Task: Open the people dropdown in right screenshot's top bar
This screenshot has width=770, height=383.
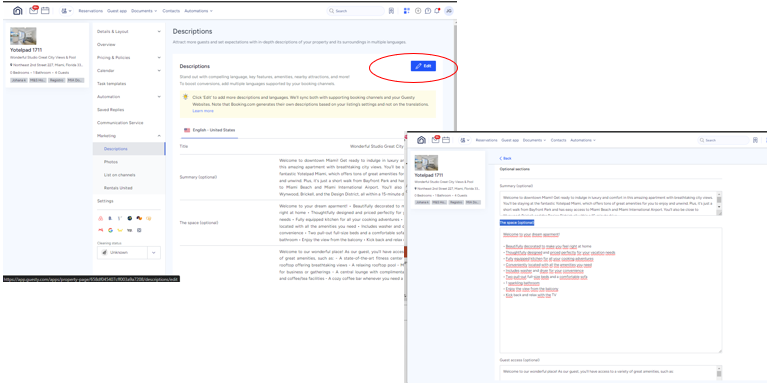Action: pos(464,140)
